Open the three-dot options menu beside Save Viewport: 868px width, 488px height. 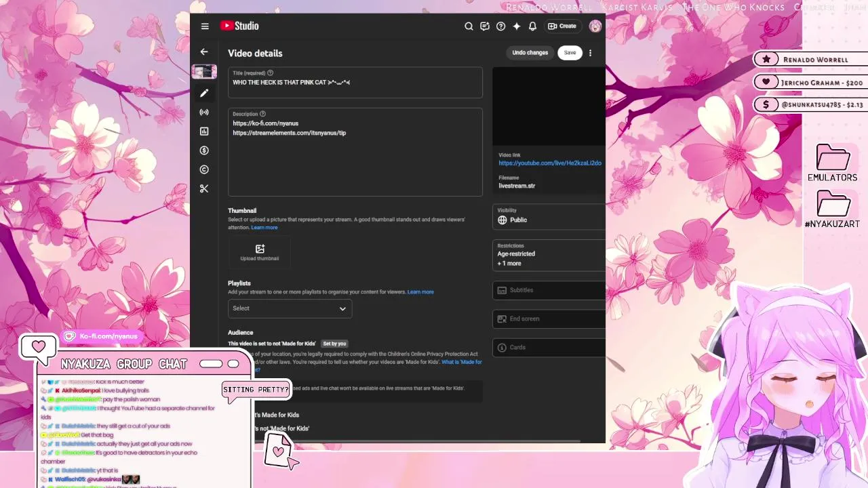click(x=590, y=53)
